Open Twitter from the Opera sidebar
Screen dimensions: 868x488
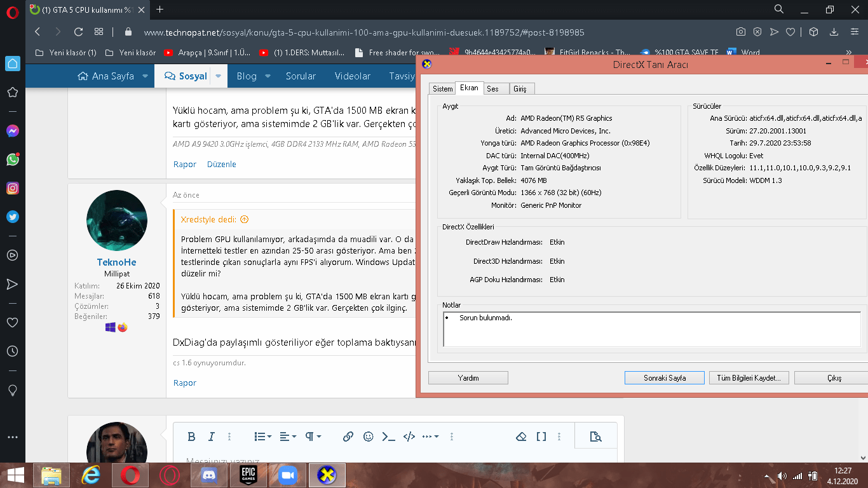[x=12, y=217]
